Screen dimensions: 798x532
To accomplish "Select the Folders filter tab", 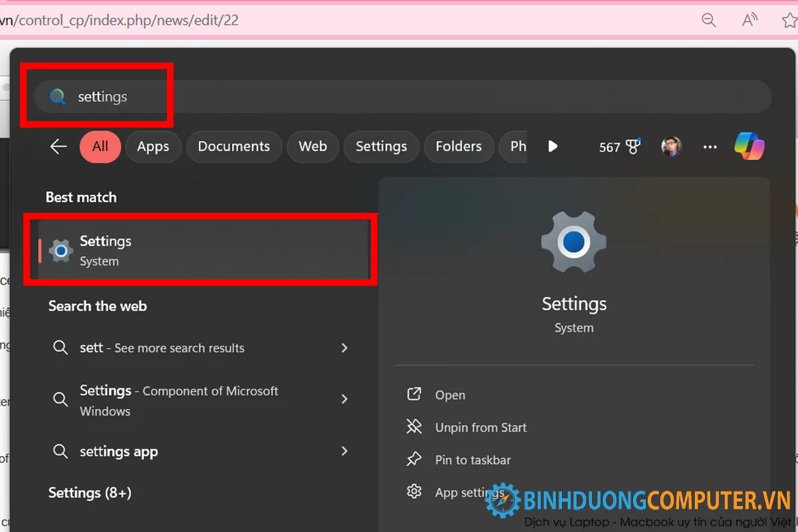I will 459,146.
